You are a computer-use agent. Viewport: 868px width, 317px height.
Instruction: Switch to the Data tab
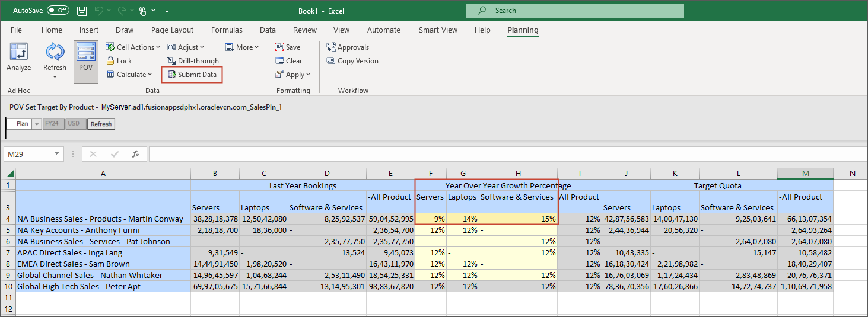click(x=268, y=30)
